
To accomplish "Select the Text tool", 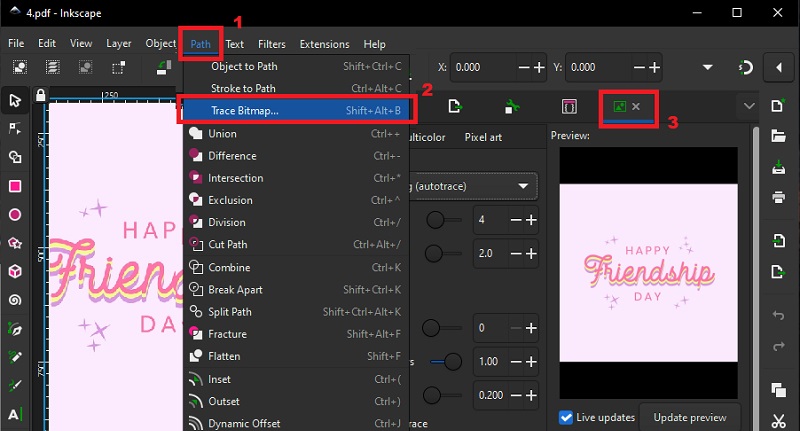I will pyautogui.click(x=15, y=415).
